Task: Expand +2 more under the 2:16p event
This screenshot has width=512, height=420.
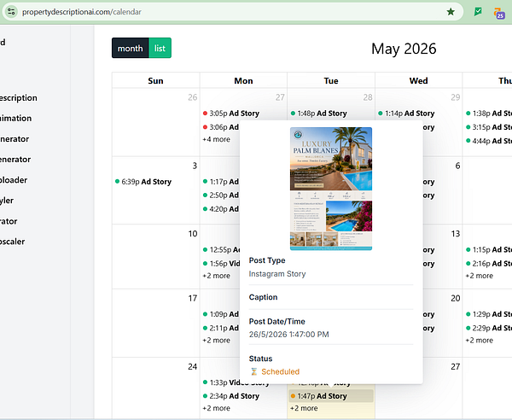Action: click(x=479, y=276)
